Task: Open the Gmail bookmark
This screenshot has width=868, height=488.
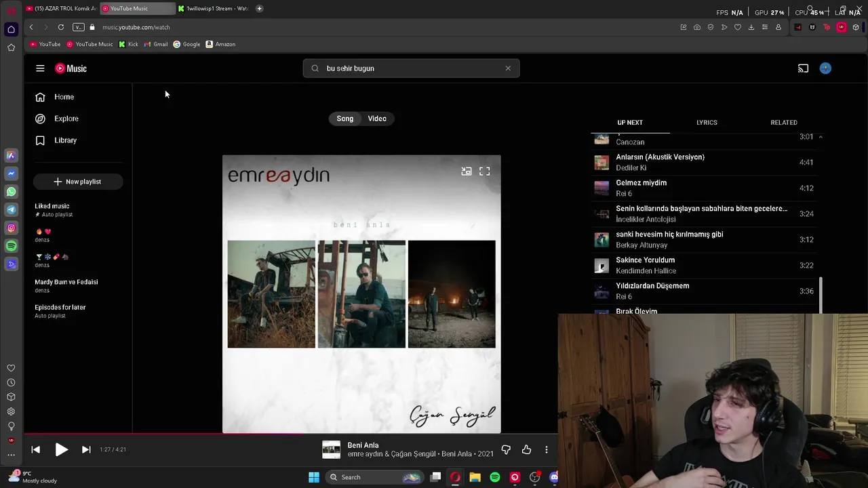Action: (x=156, y=44)
